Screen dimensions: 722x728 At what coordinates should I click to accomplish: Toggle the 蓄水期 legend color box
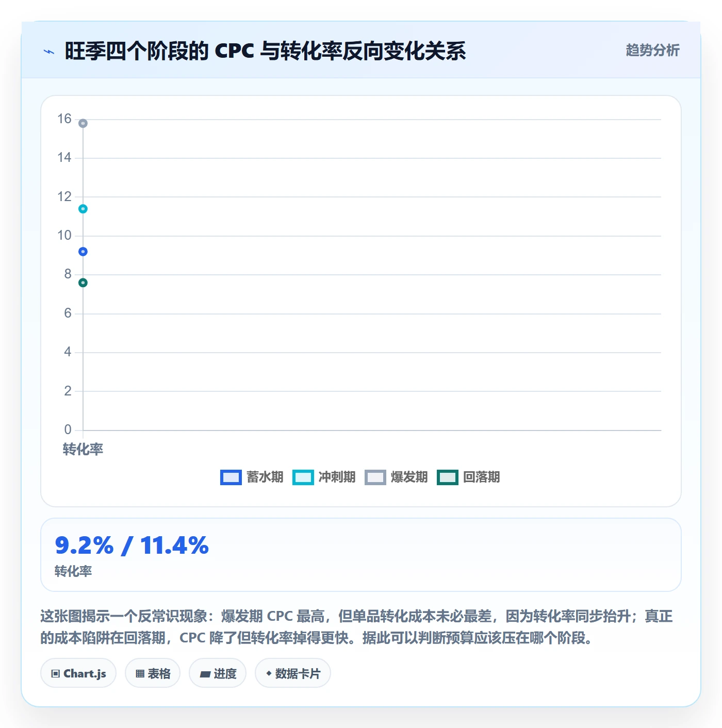[x=231, y=477]
